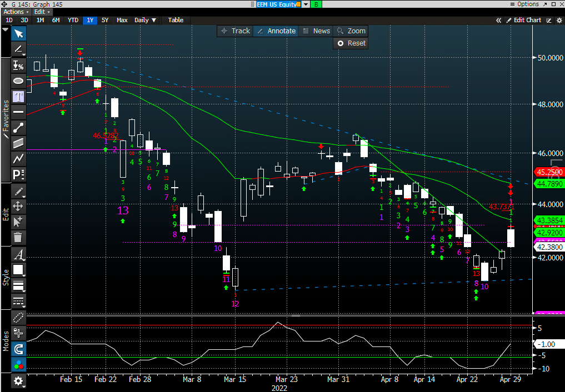The image size is (565, 392).
Task: Enable Track mode
Action: (236, 31)
